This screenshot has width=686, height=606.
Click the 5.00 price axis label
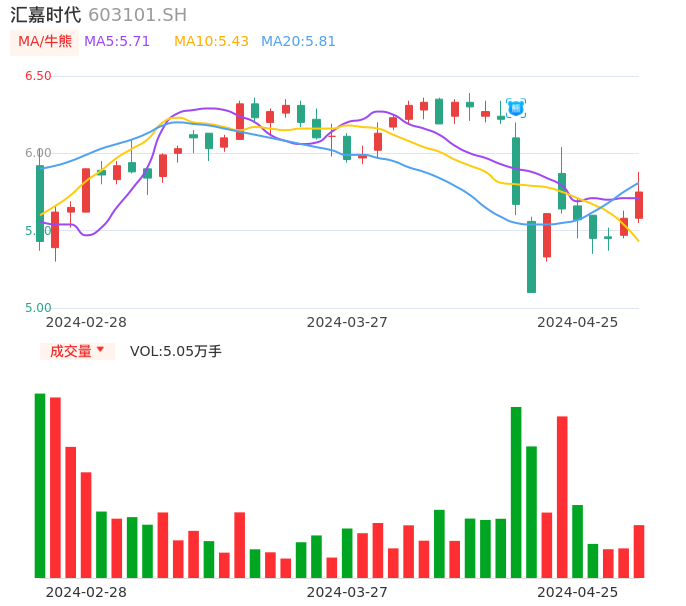[x=38, y=308]
